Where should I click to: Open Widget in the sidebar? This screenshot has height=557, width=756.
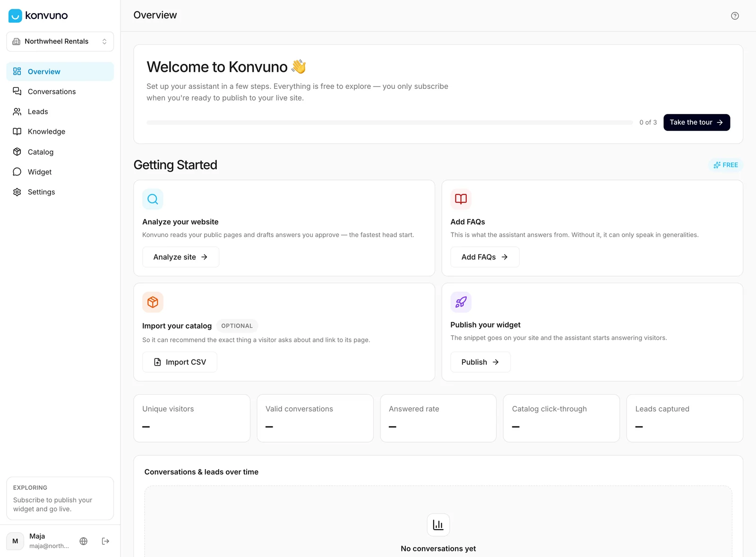click(60, 172)
